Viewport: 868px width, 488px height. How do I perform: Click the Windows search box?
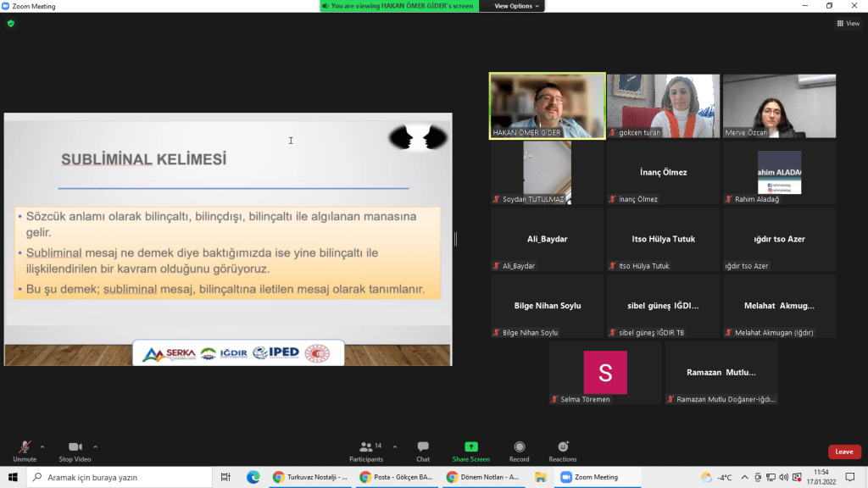tap(119, 477)
